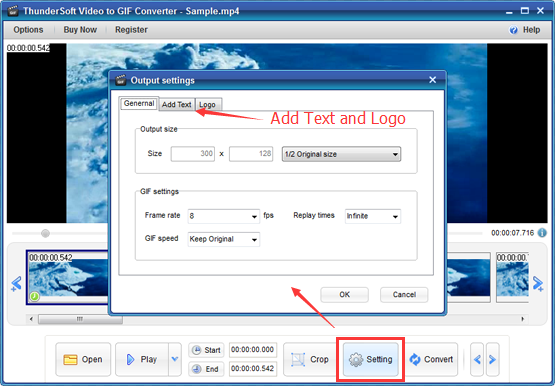Image resolution: width=555 pixels, height=386 pixels.
Task: Select the Genernal tab
Action: tap(139, 103)
